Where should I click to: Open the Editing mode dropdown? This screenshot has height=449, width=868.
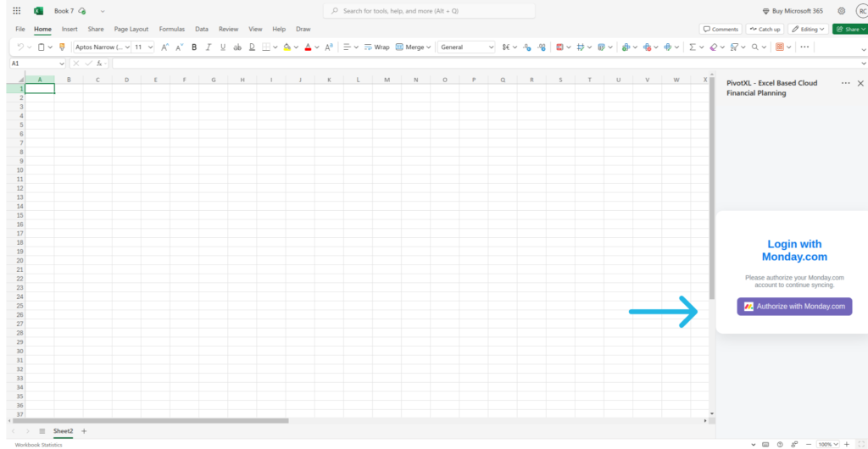click(x=808, y=30)
